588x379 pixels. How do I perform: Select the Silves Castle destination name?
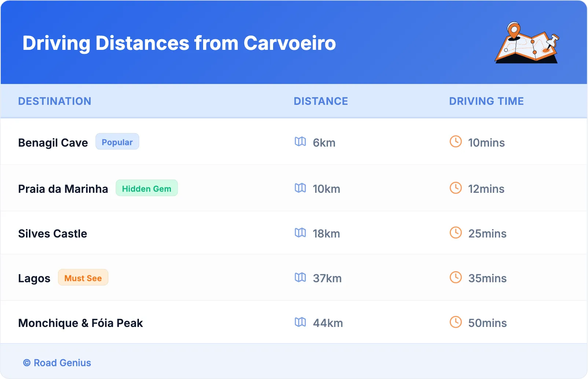53,234
